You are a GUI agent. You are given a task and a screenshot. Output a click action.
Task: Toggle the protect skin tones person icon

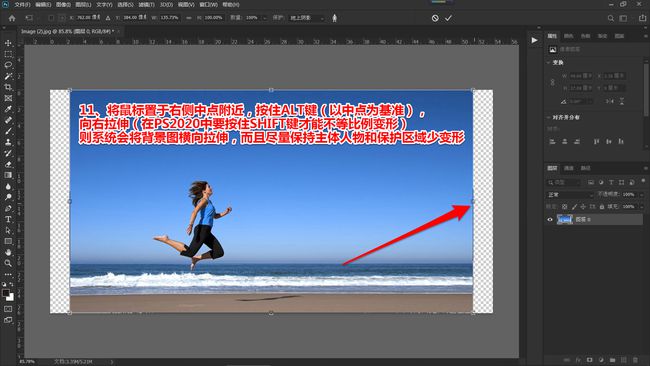click(x=335, y=18)
